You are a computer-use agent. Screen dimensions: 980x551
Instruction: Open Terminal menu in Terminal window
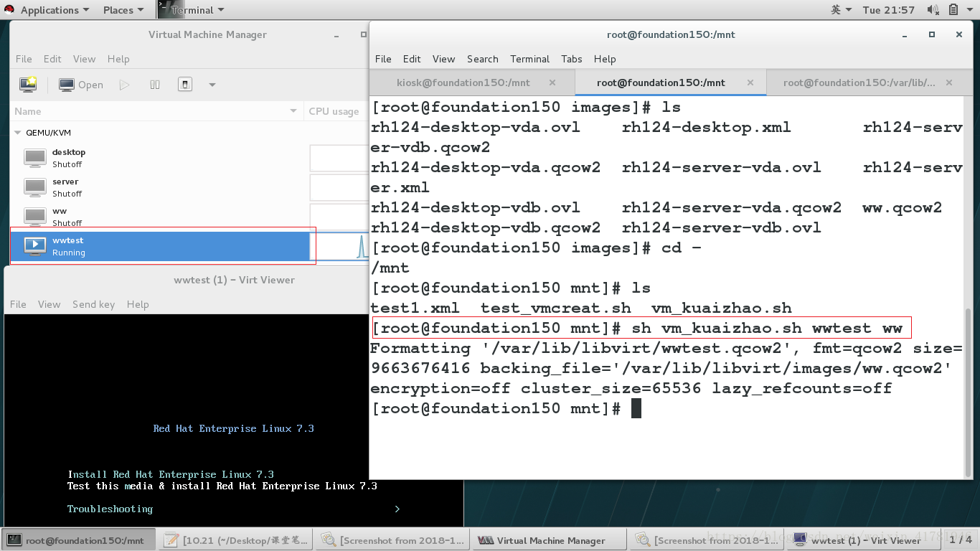click(x=529, y=59)
